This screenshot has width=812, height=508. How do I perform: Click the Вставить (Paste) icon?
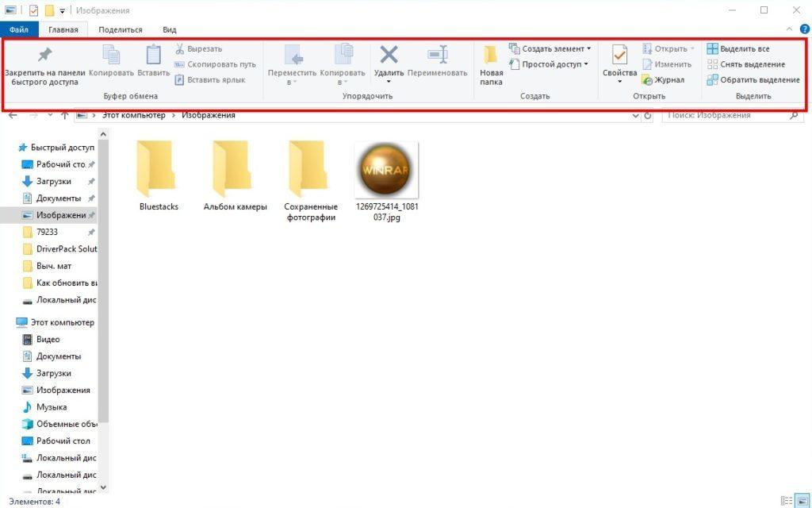pyautogui.click(x=153, y=60)
